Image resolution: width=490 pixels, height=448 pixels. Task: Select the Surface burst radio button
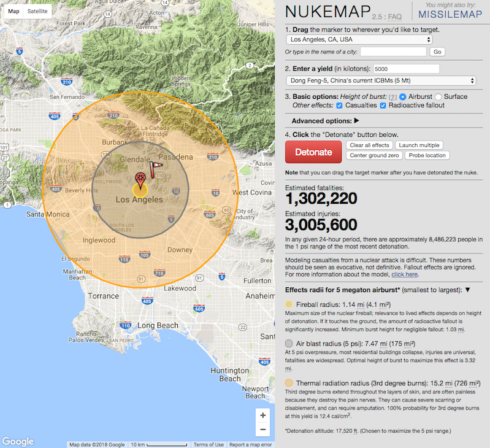point(438,97)
